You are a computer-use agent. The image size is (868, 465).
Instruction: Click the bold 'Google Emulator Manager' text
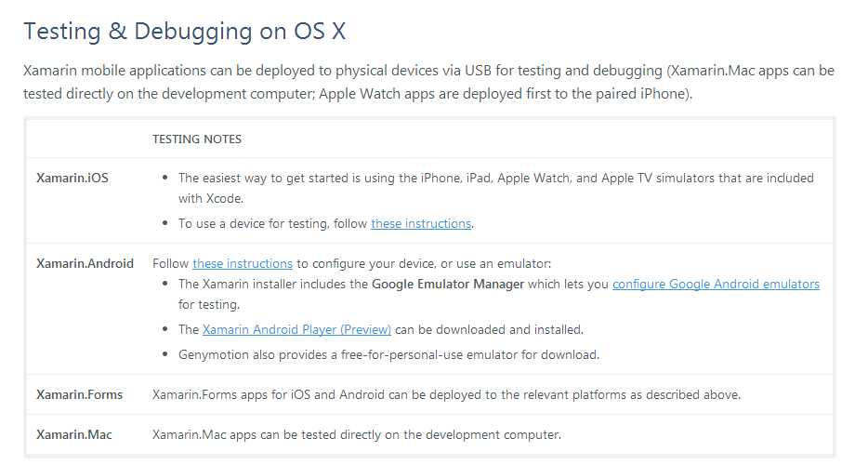[x=448, y=284]
